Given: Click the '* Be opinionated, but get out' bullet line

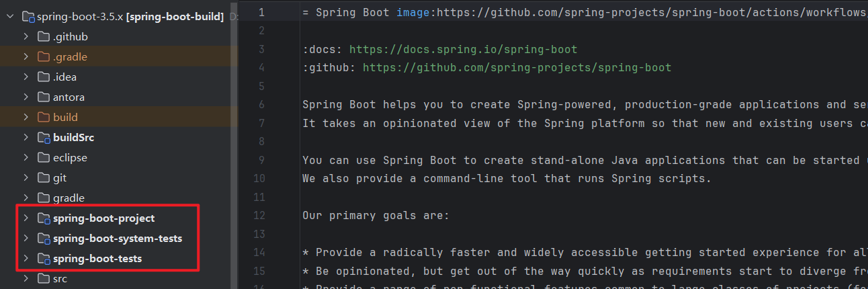Looking at the screenshot, I should (x=584, y=270).
